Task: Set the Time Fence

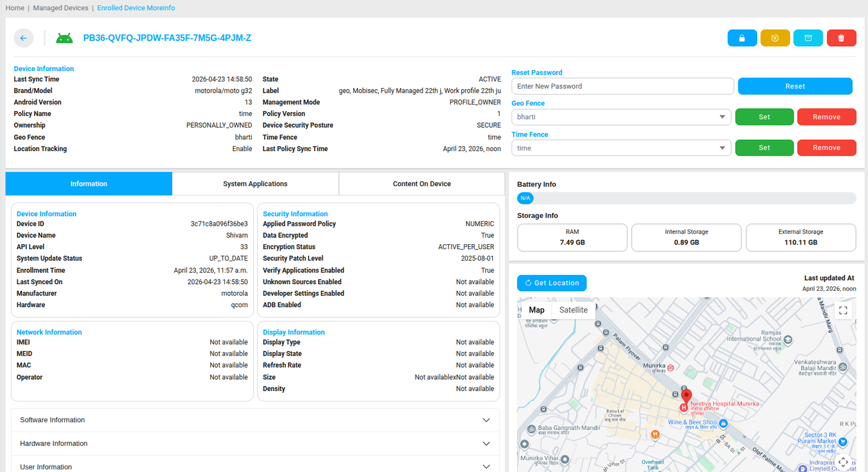Action: (764, 148)
